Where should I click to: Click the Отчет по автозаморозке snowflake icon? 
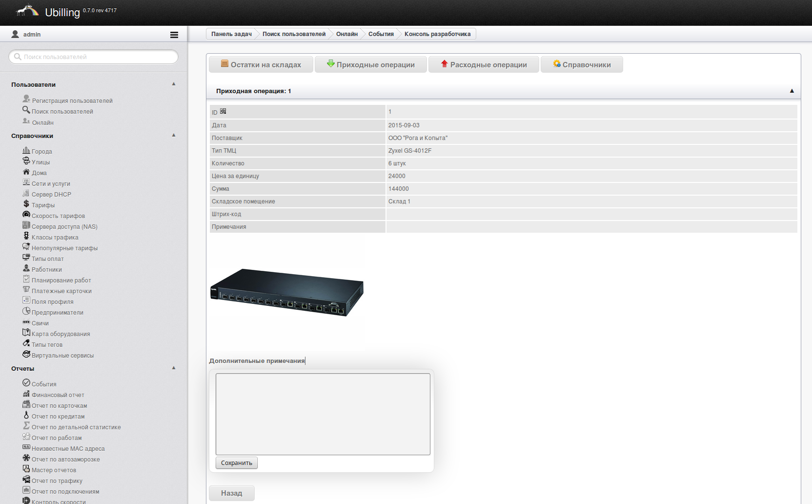[26, 458]
